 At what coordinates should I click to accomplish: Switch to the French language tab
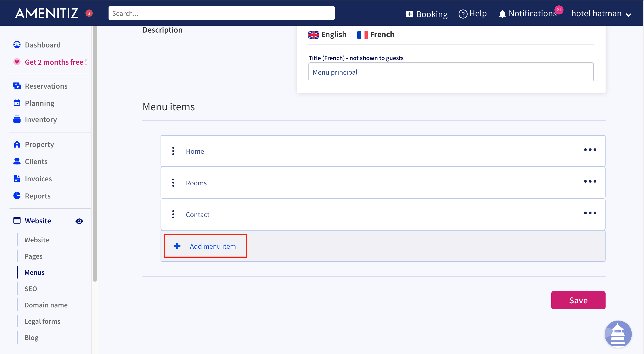point(376,35)
